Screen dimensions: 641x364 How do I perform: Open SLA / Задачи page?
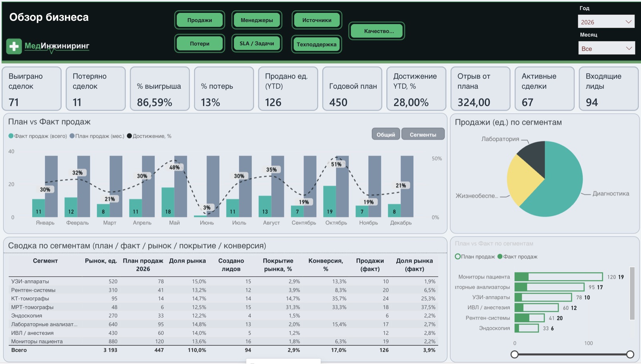257,44
